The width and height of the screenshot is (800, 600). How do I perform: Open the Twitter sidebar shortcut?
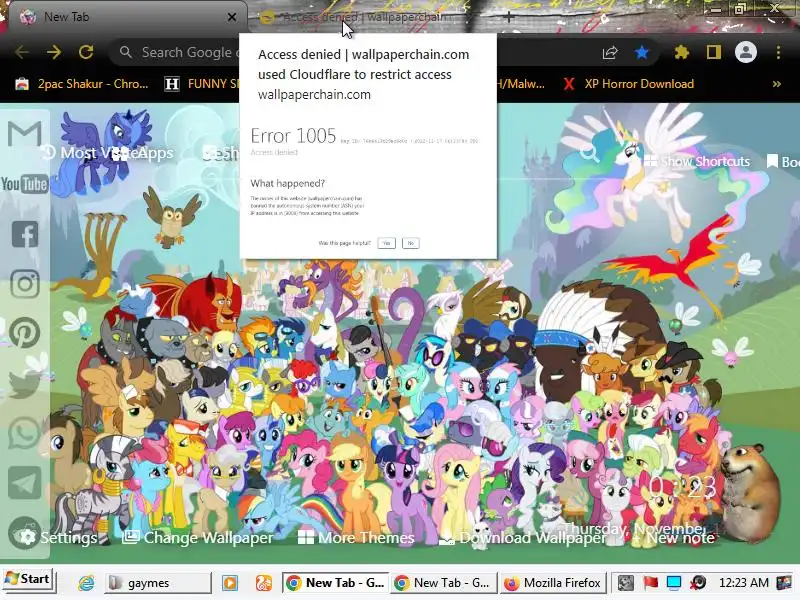point(24,384)
